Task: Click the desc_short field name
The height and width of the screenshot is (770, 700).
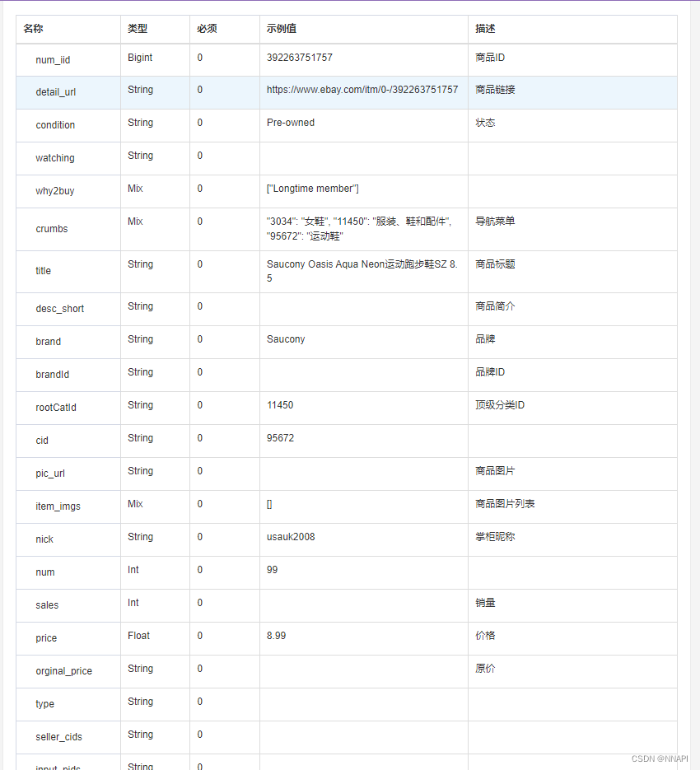Action: pos(59,308)
